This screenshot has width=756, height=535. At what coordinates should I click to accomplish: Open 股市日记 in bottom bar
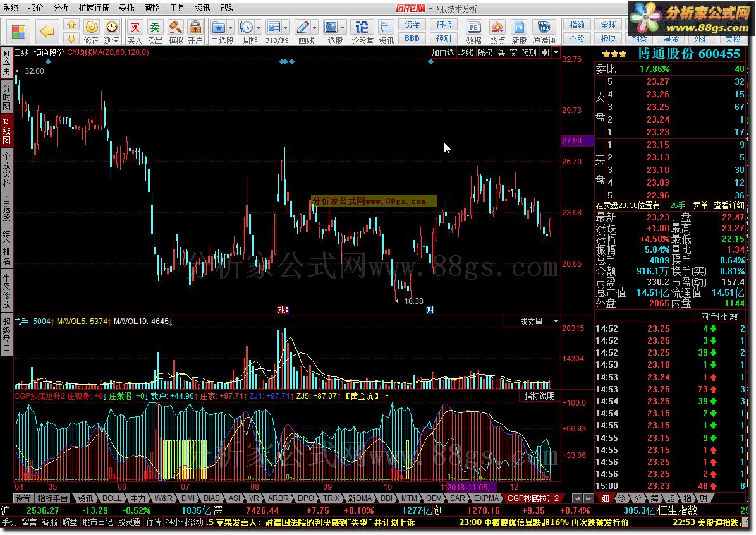97,522
